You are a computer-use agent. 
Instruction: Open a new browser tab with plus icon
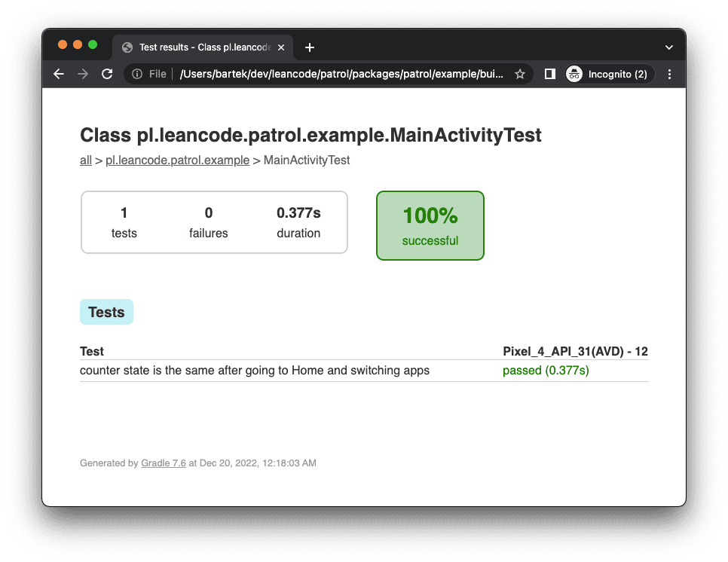coord(309,47)
